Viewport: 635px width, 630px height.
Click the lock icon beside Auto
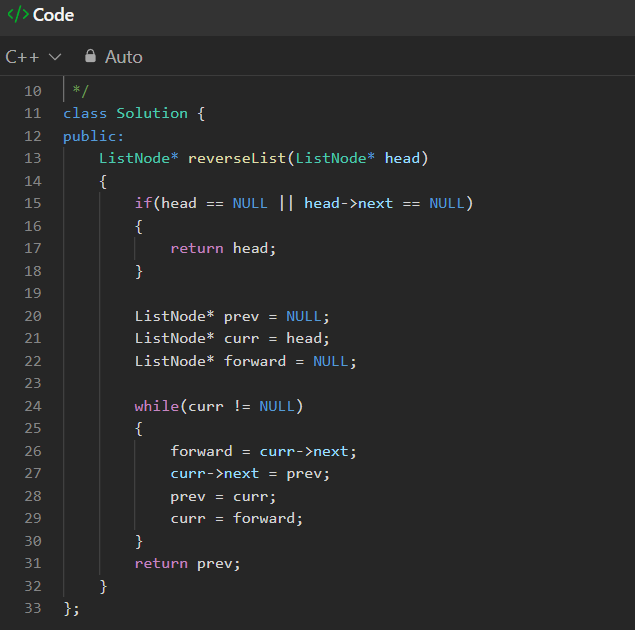[x=90, y=56]
